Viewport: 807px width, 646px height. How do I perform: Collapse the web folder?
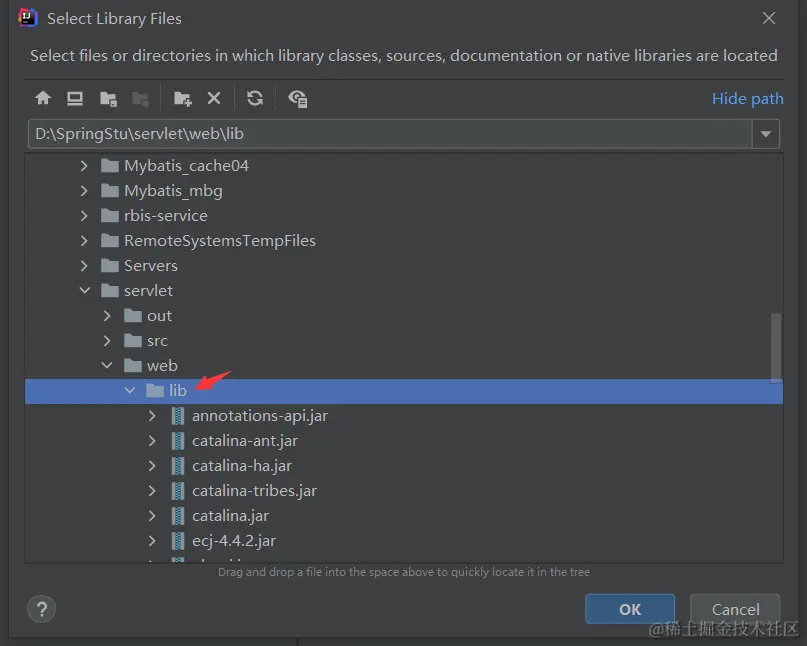pos(107,365)
